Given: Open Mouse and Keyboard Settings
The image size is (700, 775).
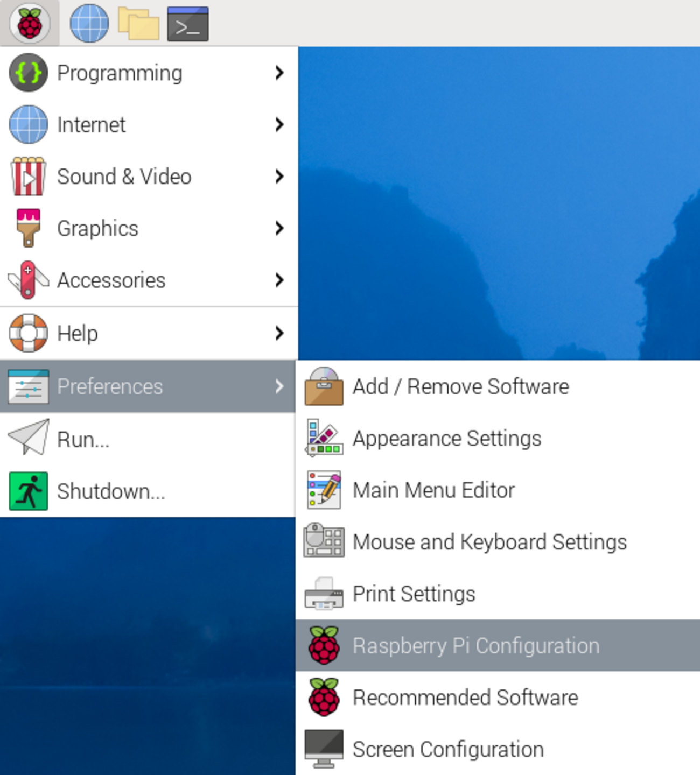Looking at the screenshot, I should 498,541.
